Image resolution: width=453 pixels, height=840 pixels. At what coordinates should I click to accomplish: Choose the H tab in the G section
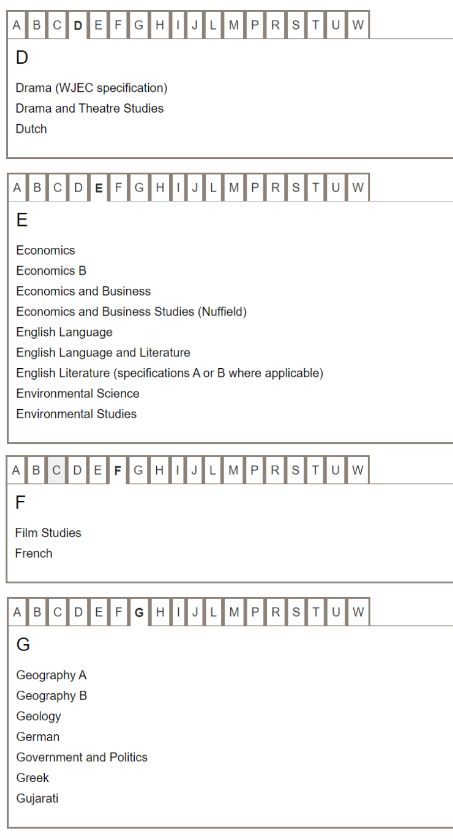(x=160, y=612)
